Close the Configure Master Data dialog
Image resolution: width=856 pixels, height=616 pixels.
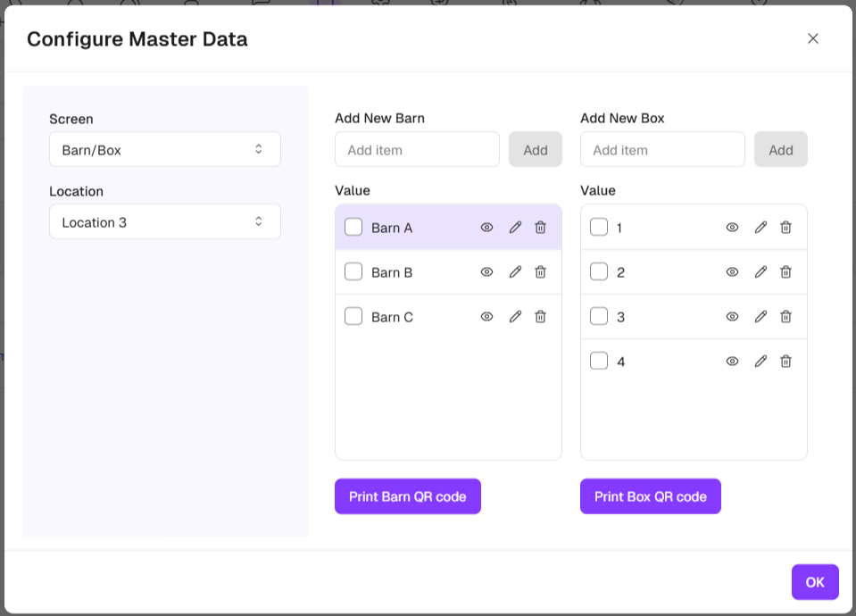tap(812, 38)
